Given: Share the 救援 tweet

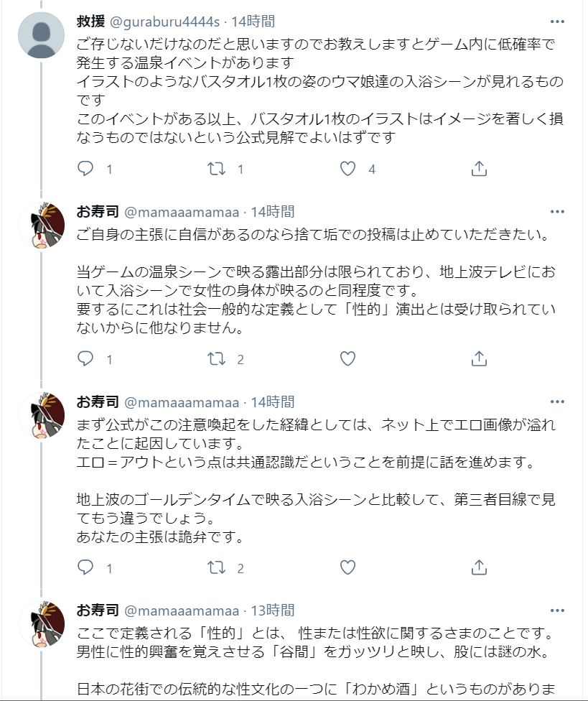Looking at the screenshot, I should pyautogui.click(x=479, y=169).
